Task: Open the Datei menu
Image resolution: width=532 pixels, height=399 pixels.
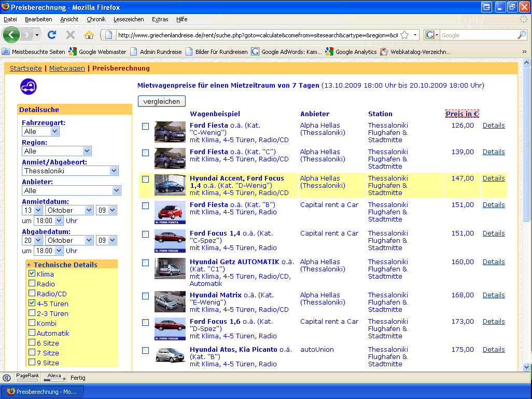Action: [x=10, y=19]
